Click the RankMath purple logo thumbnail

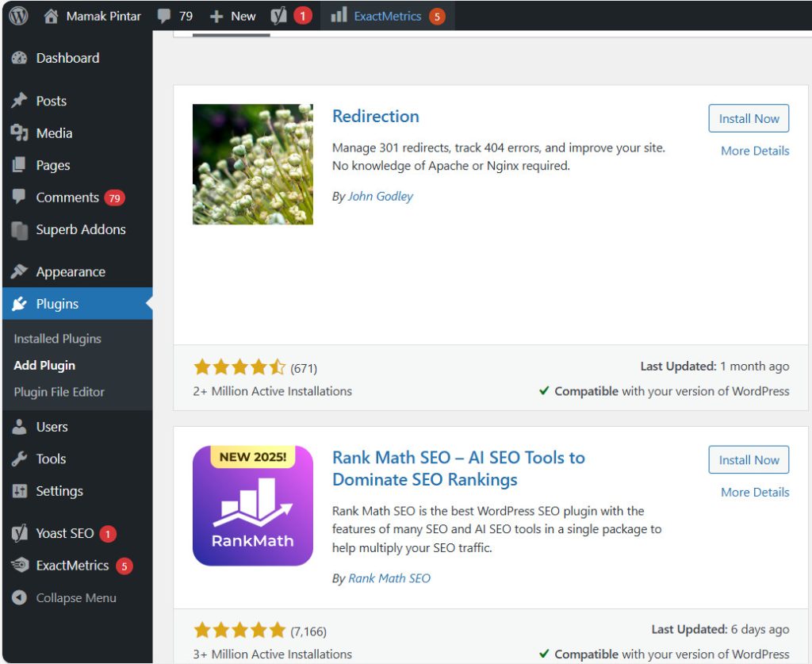coord(253,505)
